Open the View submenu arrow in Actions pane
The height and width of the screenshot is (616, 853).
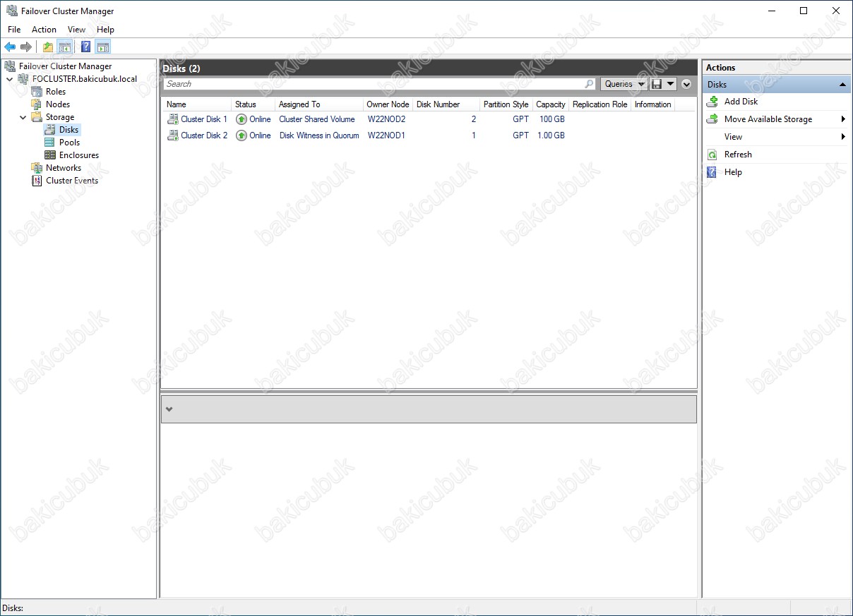coord(843,137)
